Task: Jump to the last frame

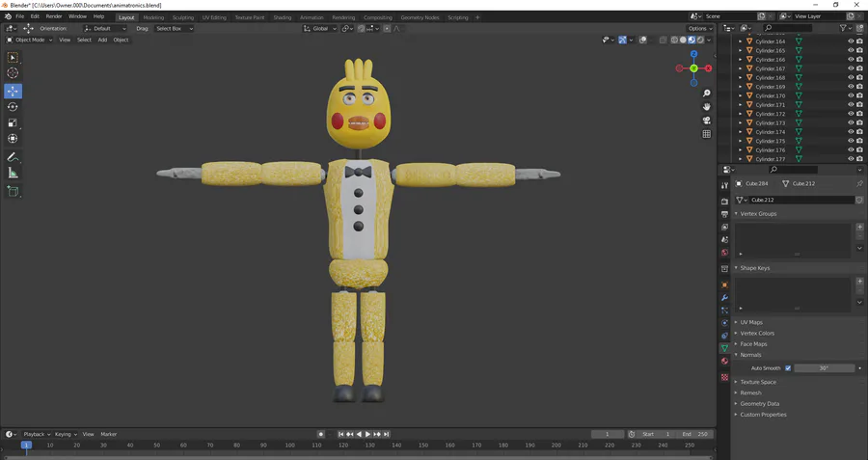Action: pyautogui.click(x=387, y=435)
